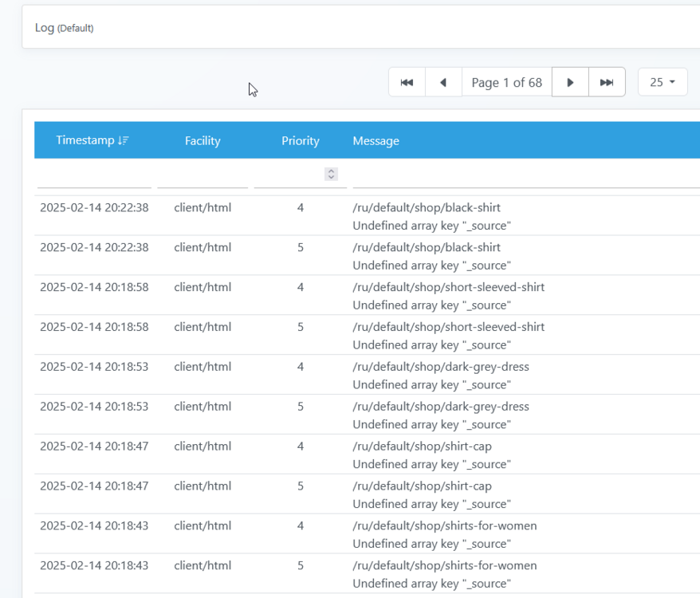
Task: Select the priority 4 short-sleeved-shirt log row
Action: tap(448, 295)
